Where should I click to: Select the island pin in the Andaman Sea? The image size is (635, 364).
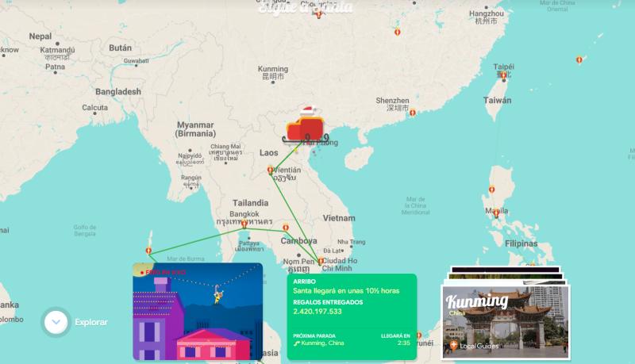(x=148, y=249)
